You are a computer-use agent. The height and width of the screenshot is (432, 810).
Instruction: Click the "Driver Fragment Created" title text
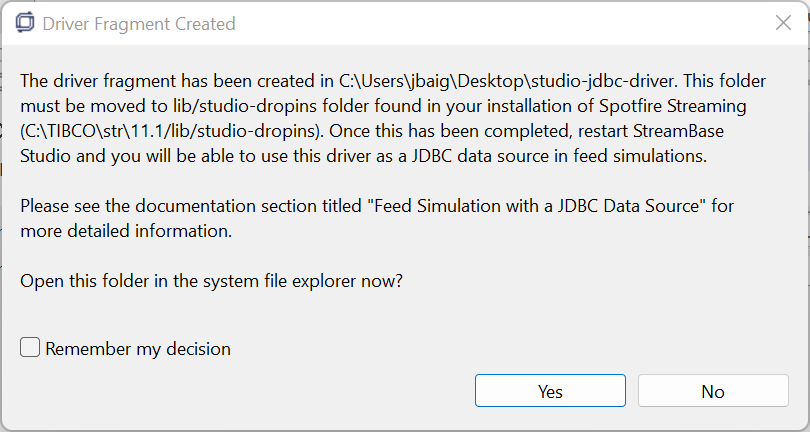(140, 23)
